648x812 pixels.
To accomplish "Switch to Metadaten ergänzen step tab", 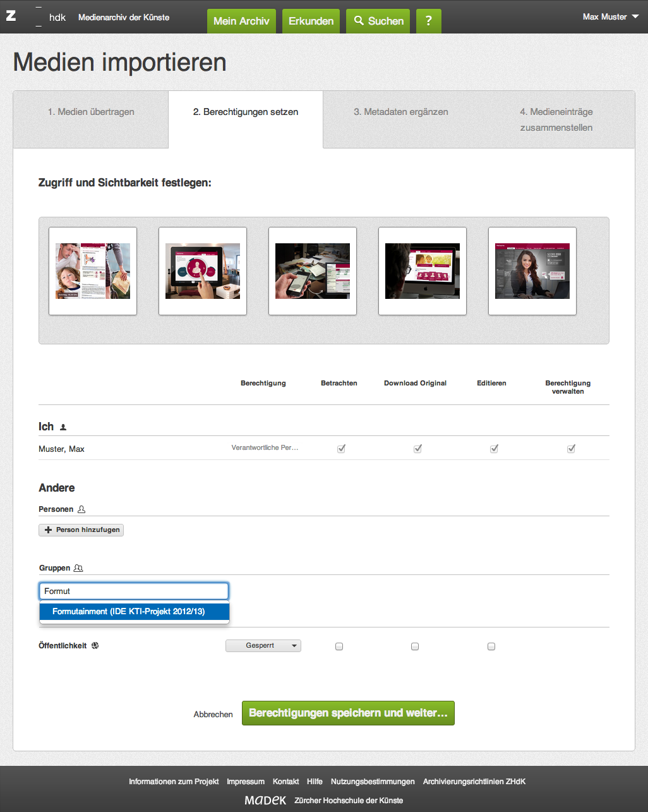I will tap(401, 112).
